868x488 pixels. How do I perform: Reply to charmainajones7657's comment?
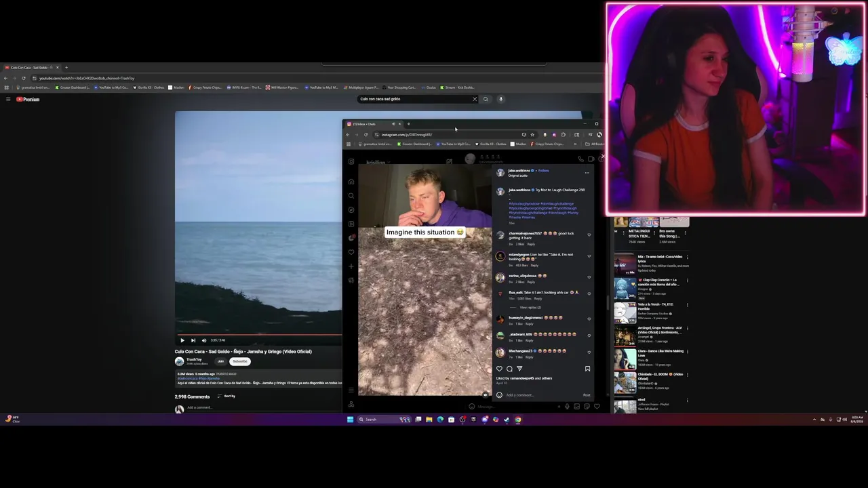coord(531,244)
